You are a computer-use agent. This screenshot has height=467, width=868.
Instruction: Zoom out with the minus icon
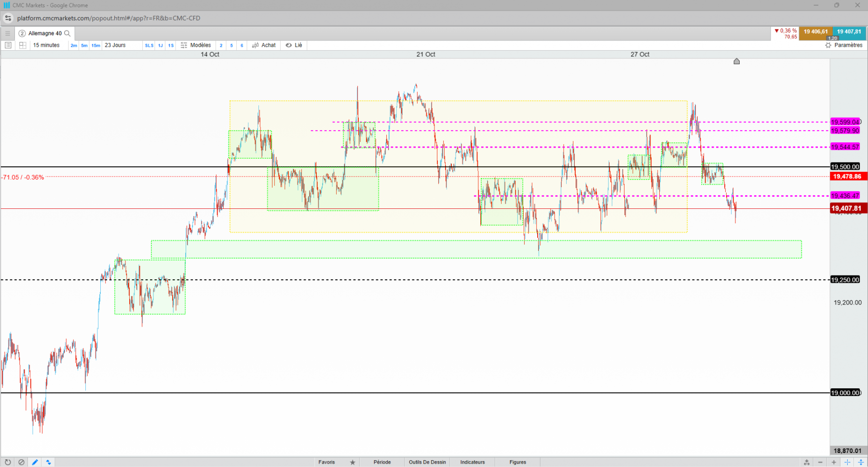click(820, 462)
